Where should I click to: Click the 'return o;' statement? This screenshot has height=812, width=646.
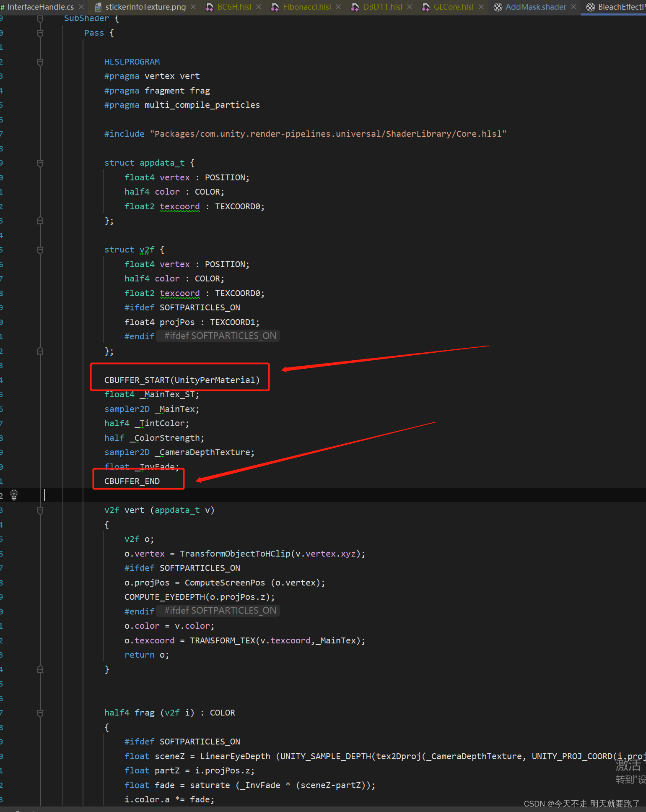point(147,655)
